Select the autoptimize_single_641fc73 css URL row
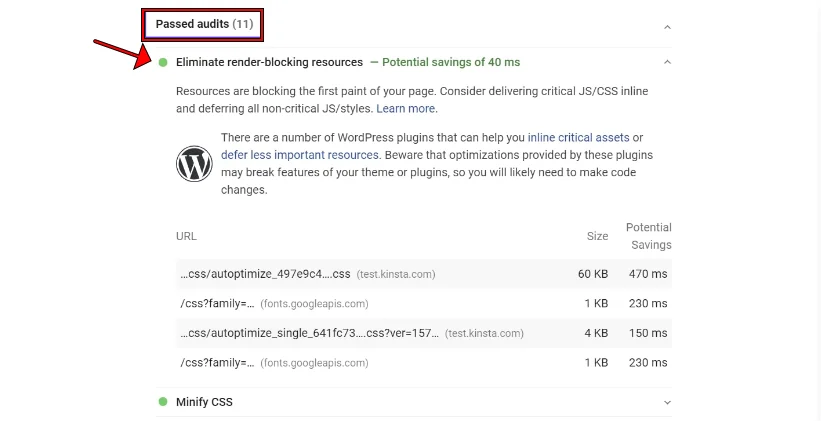This screenshot has height=421, width=821. click(x=424, y=333)
